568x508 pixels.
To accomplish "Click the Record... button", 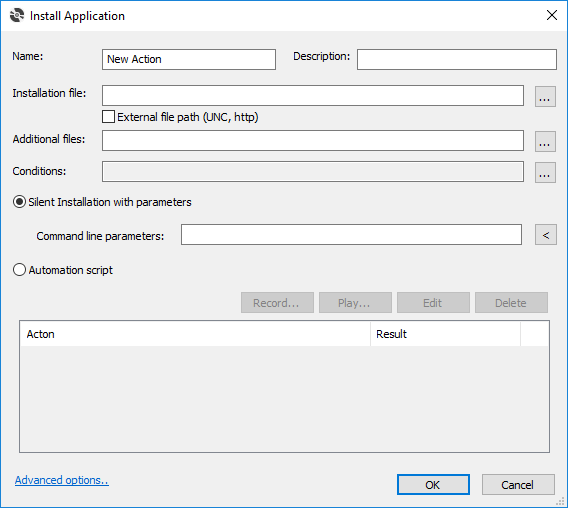I will coord(277,303).
